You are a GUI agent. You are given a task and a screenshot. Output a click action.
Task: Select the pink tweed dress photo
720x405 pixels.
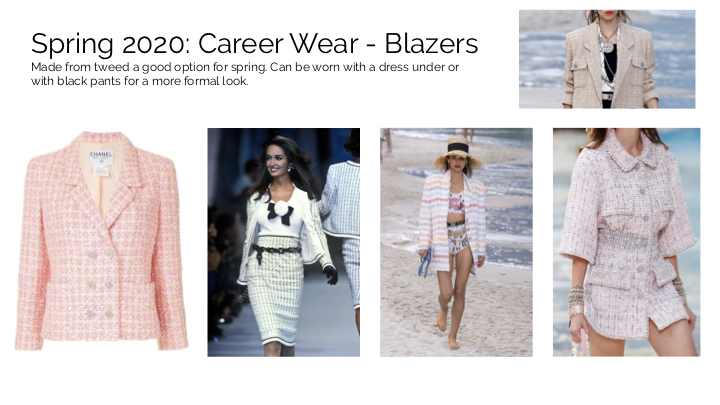click(626, 242)
